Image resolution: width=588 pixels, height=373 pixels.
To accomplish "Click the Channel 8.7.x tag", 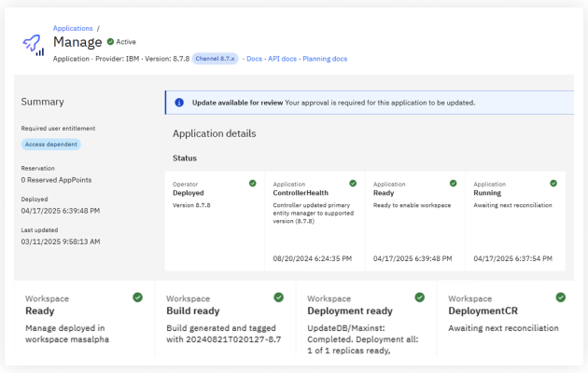I will click(217, 59).
